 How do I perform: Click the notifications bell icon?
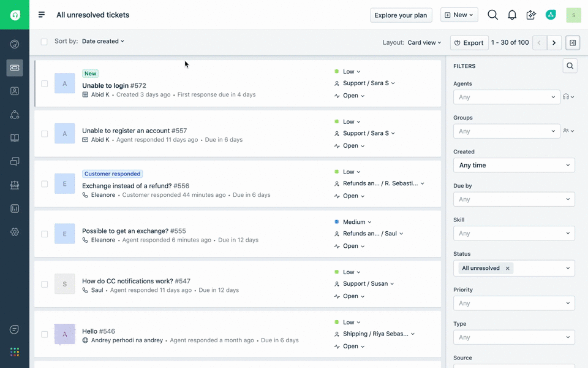512,15
